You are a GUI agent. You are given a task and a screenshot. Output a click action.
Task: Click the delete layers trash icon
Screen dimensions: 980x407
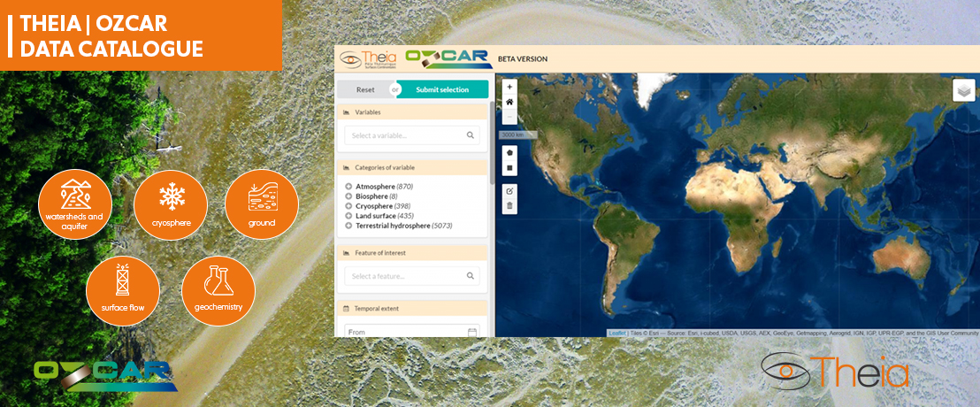click(509, 205)
